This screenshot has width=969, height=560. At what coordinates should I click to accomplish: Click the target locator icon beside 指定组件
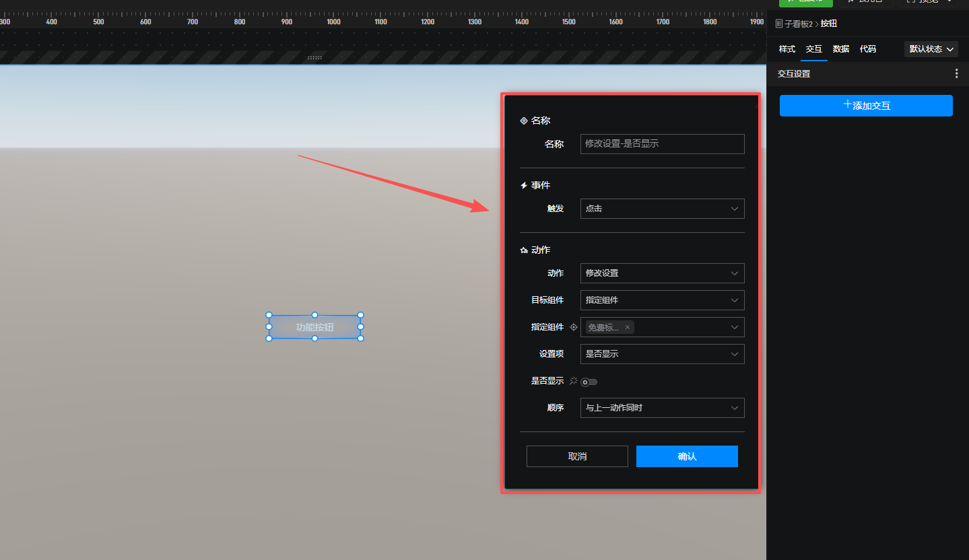click(x=574, y=327)
